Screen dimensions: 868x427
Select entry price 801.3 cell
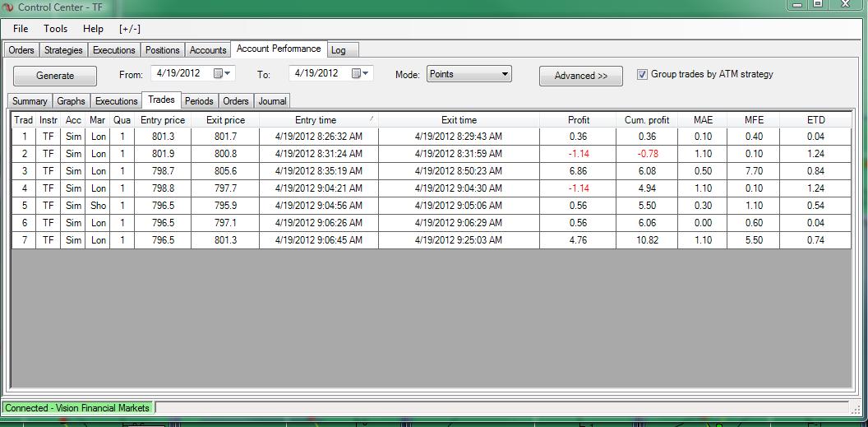pyautogui.click(x=163, y=137)
